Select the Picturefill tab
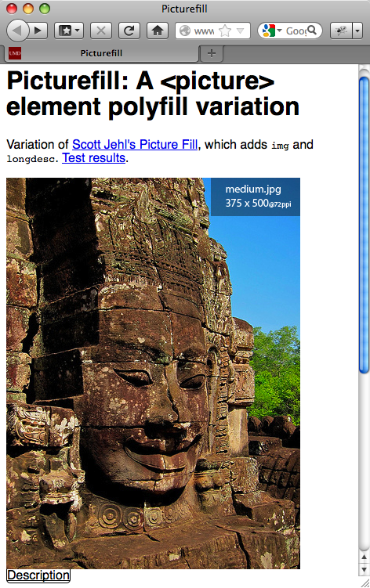Image resolution: width=370 pixels, height=588 pixels. tap(100, 53)
